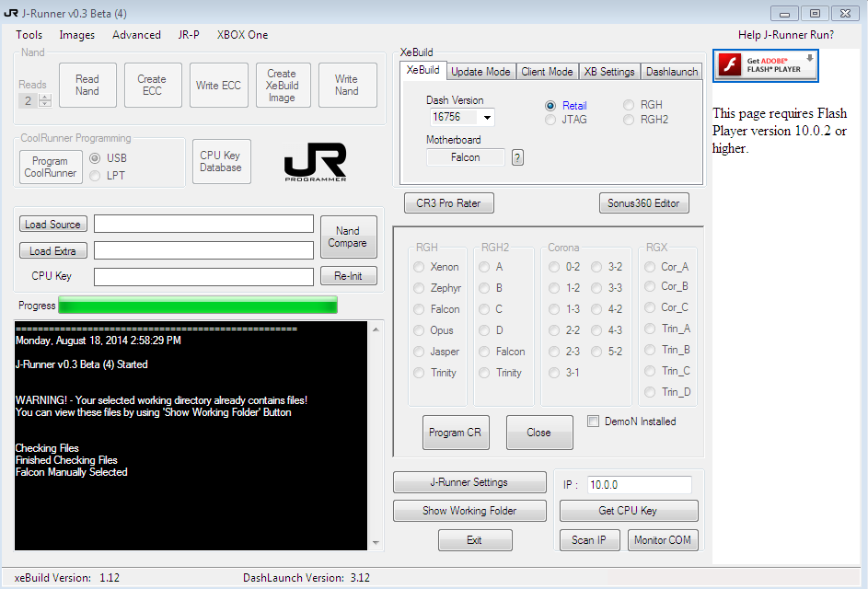868x589 pixels.
Task: Click the CPU Key input field
Action: pyautogui.click(x=203, y=277)
